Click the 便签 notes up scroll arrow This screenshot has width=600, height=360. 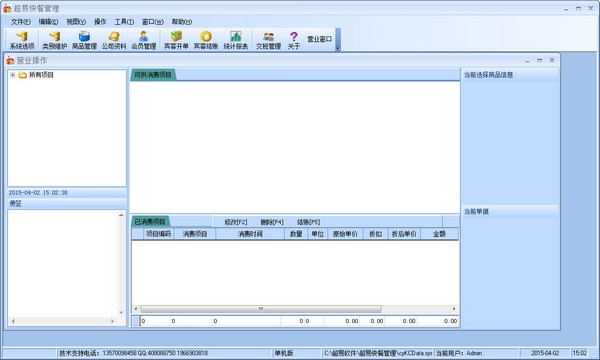coord(121,215)
